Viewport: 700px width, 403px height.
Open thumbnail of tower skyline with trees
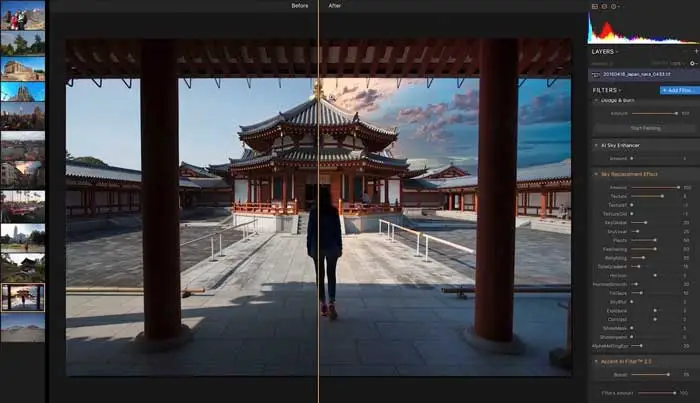[23, 237]
